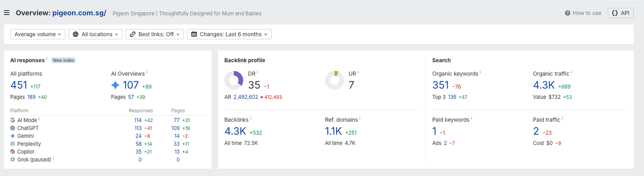Open the Changes: Last 6 months dropdown
Viewport: 644px width, 176px height.
229,34
